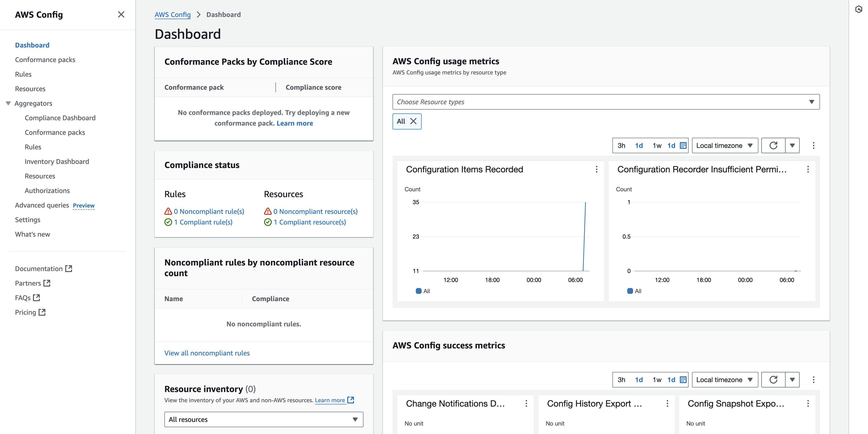The image size is (868, 434).
Task: Click the hexagon icon in top-right corner
Action: (x=859, y=9)
